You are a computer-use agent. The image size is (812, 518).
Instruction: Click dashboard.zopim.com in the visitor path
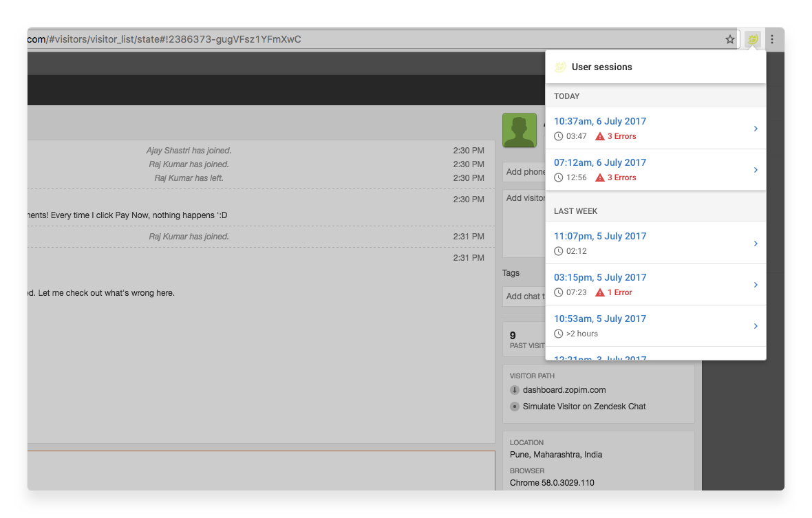pyautogui.click(x=564, y=389)
